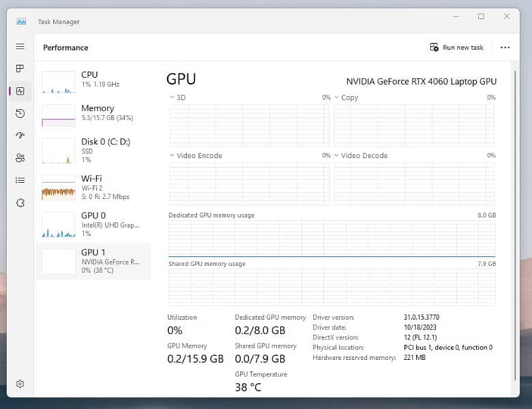Image resolution: width=532 pixels, height=409 pixels.
Task: Open the Startup apps page
Action: click(x=20, y=136)
